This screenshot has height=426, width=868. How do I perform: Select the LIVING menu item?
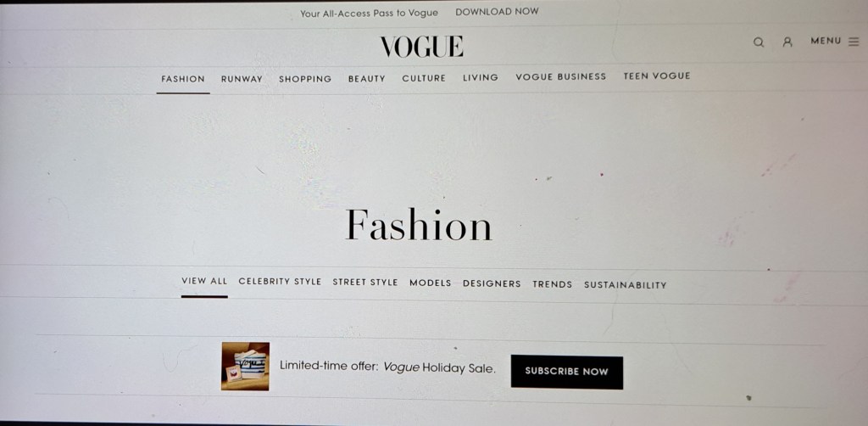[481, 77]
